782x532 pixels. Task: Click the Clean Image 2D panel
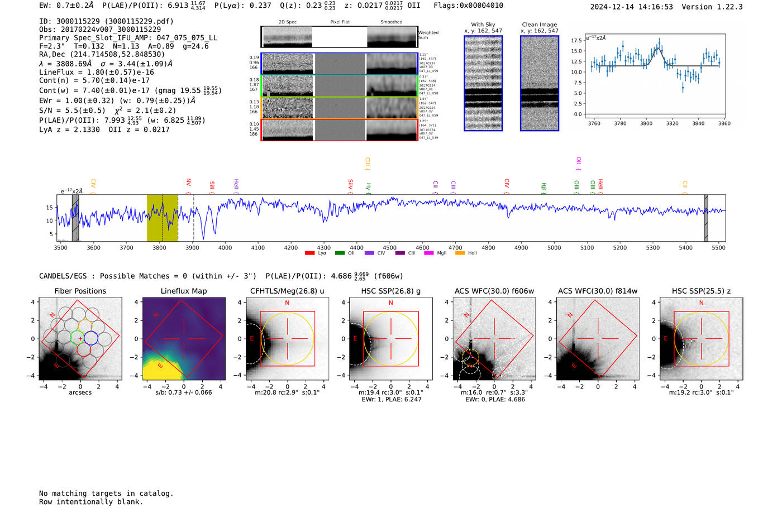point(540,83)
